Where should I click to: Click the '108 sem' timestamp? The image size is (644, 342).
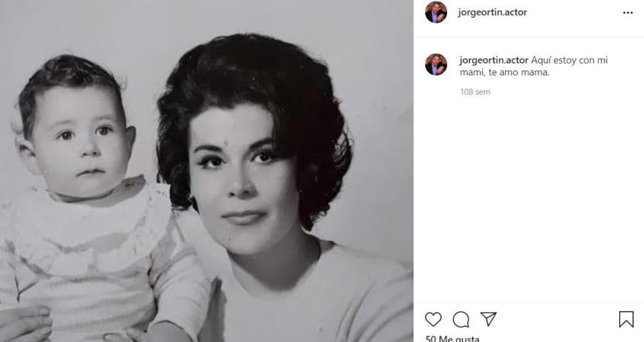coord(475,92)
